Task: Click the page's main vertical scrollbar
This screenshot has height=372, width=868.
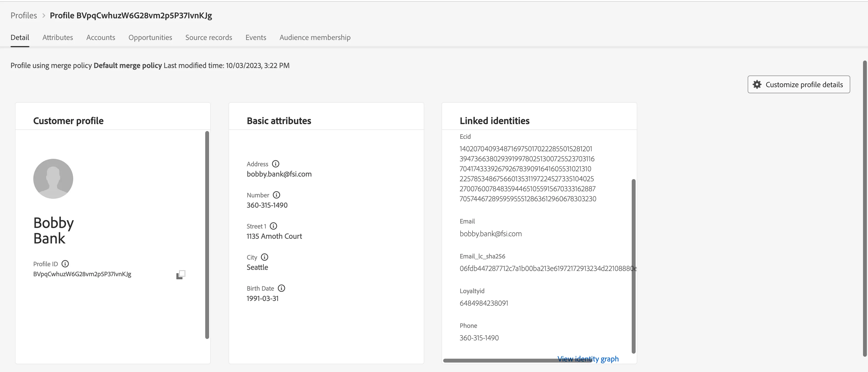Action: tap(865, 208)
